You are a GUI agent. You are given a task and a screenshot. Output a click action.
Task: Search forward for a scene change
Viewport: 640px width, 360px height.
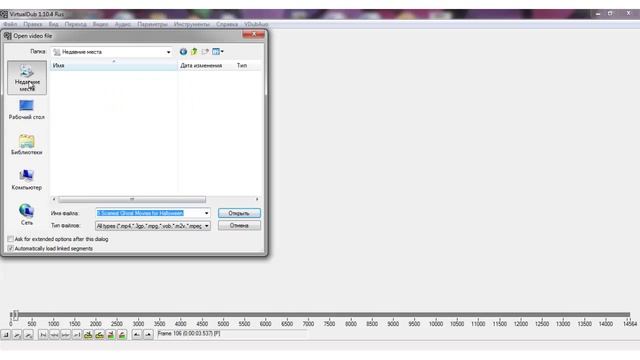click(x=122, y=335)
